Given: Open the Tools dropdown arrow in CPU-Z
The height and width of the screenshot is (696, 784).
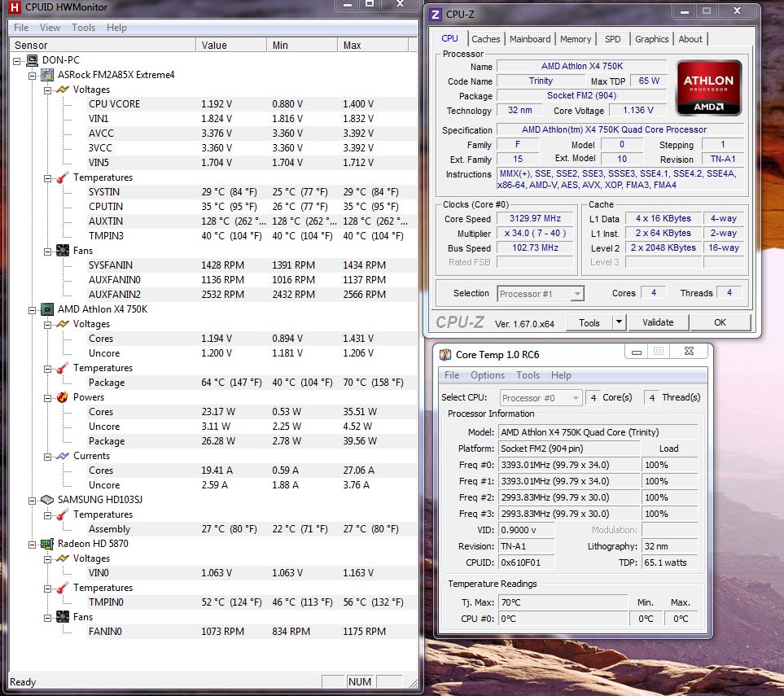Looking at the screenshot, I should [619, 322].
